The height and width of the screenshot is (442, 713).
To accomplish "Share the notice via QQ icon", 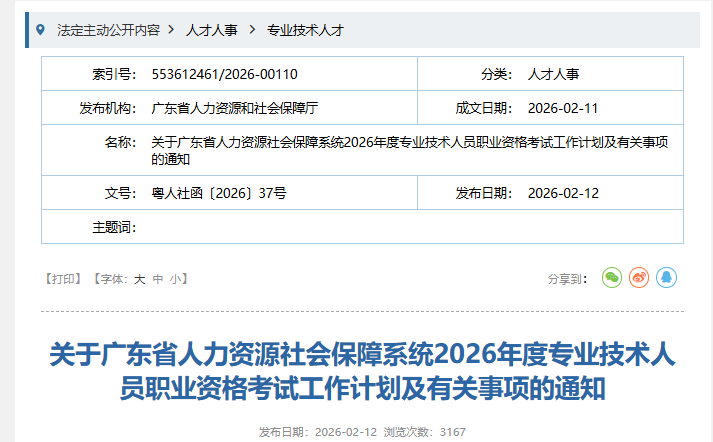I will tap(666, 277).
